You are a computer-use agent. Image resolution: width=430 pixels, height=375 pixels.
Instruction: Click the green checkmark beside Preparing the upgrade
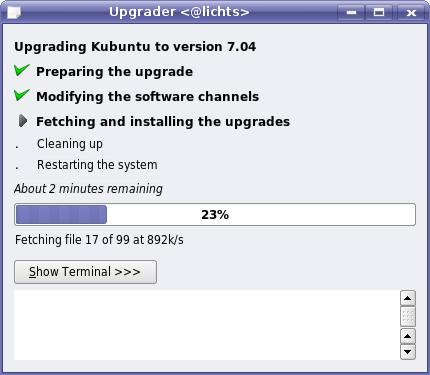22,70
